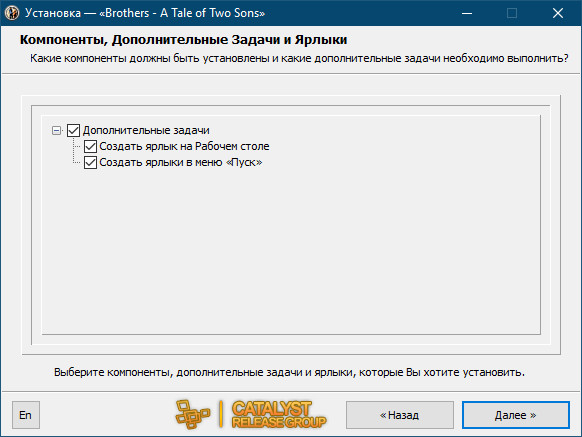Click empty space inside the components list
This screenshot has width=582, height=437.
coord(291,252)
